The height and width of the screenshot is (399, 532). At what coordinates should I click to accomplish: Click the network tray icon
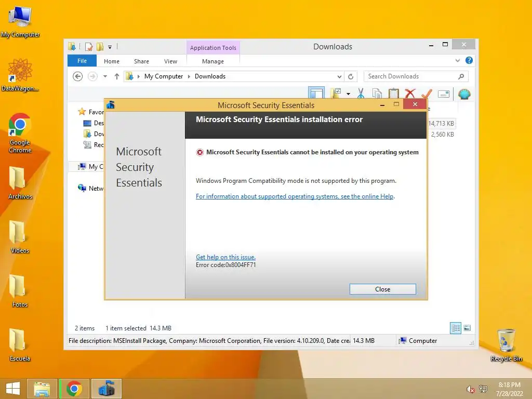coord(483,389)
